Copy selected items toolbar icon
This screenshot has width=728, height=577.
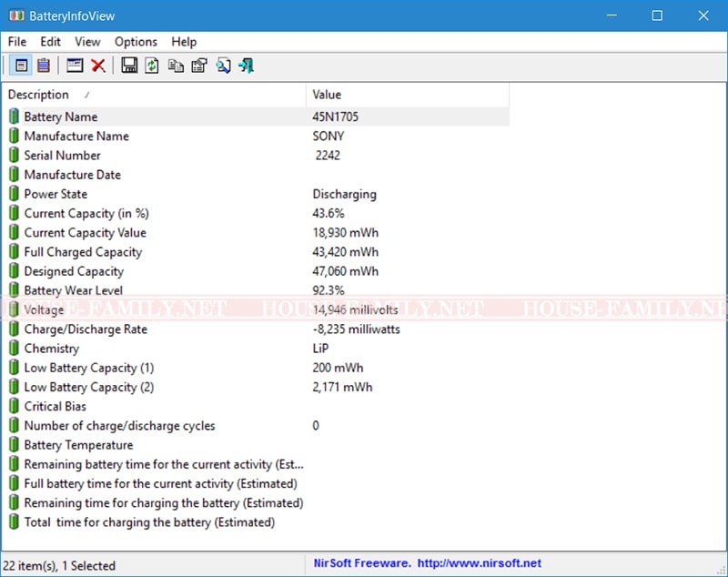(176, 66)
